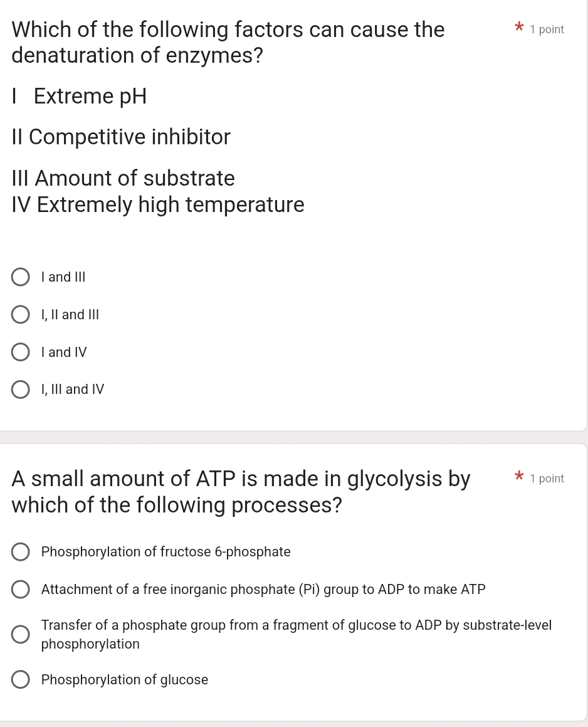Select the "I, II and III" answer

click(21, 314)
